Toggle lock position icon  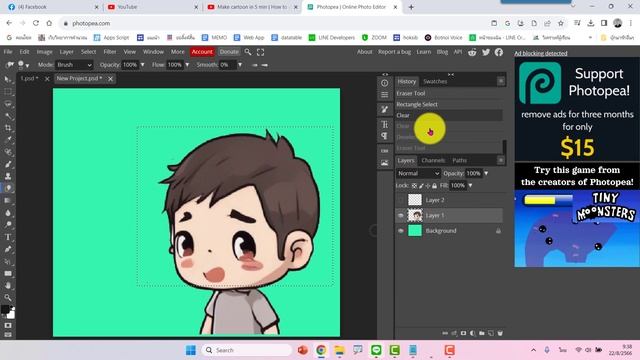(428, 186)
